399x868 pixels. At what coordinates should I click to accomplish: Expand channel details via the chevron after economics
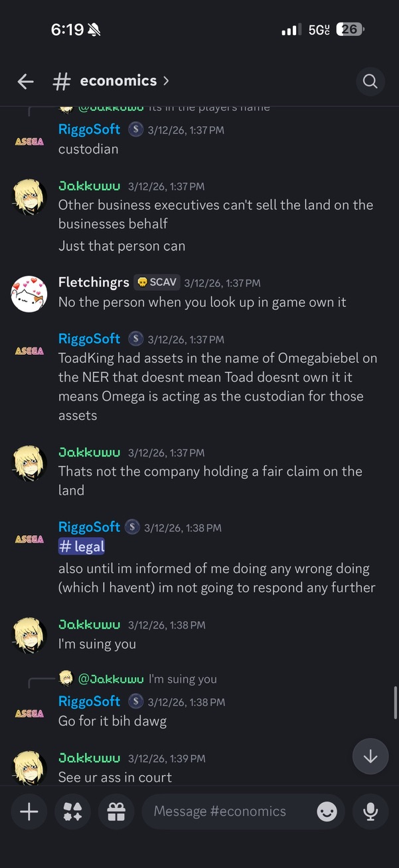165,81
